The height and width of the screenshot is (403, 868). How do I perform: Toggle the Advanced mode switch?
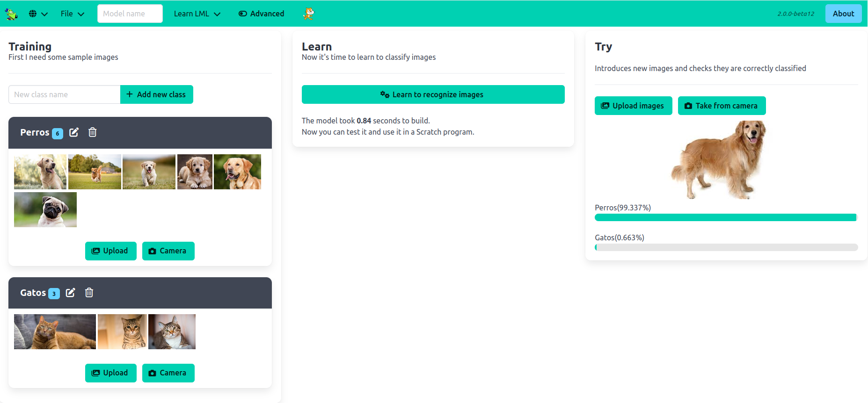point(261,14)
